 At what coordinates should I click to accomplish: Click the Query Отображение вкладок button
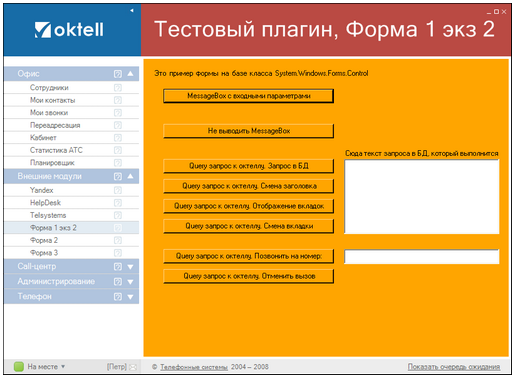tap(248, 206)
